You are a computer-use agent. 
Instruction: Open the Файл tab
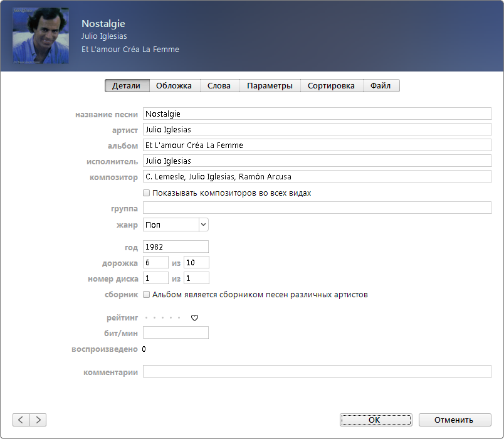(381, 86)
